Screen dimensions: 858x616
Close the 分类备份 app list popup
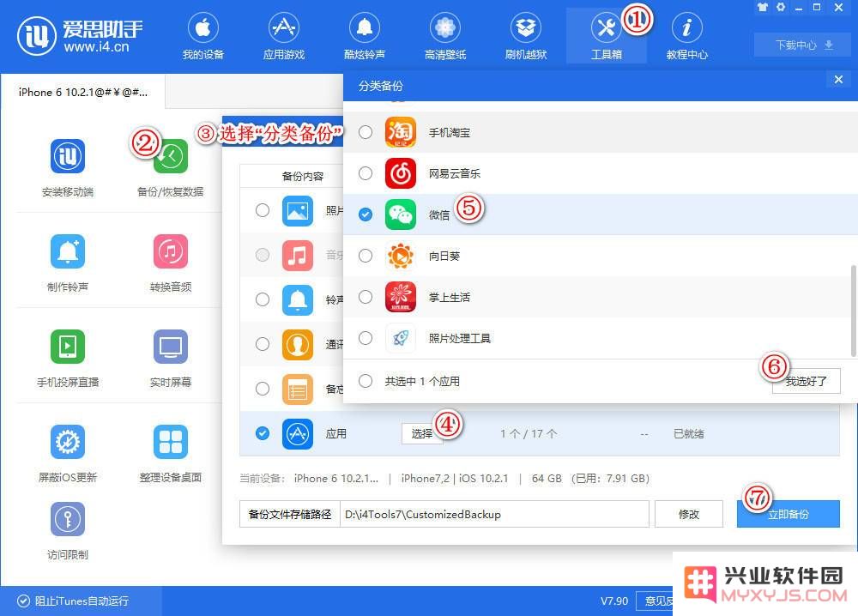[838, 80]
